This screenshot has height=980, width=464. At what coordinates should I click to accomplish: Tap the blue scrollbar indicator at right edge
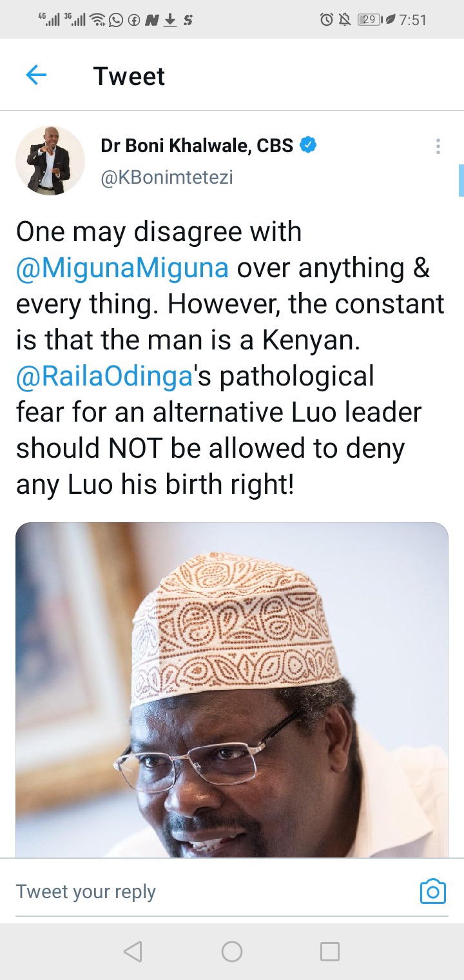pos(461,181)
